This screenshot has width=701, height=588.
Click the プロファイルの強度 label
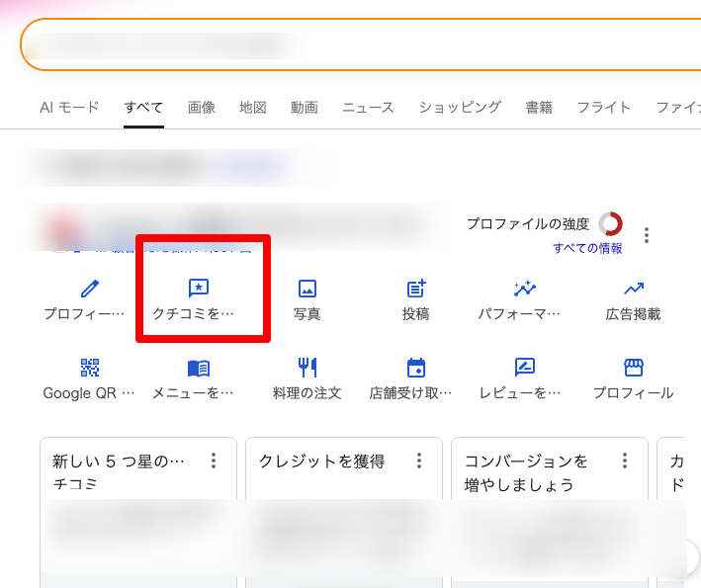point(528,224)
